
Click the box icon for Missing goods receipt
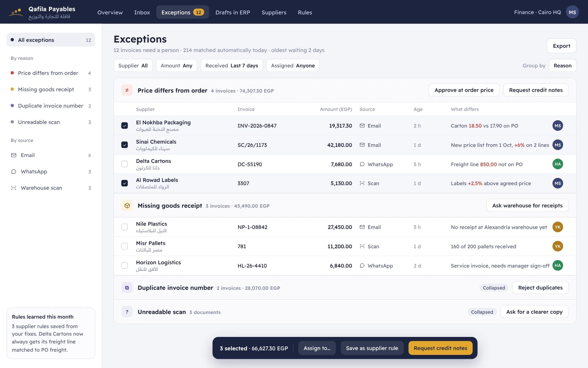tap(127, 205)
